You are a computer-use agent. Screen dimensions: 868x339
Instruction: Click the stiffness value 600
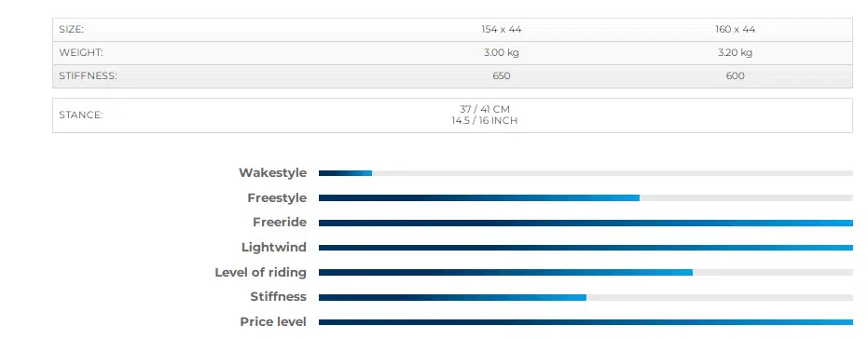coord(735,76)
